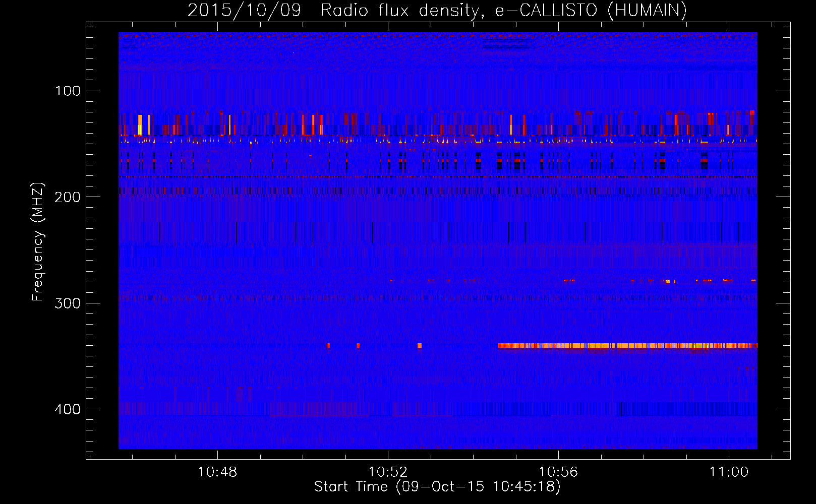This screenshot has height=504, width=816.
Task: Click the "400" frequency tick label
Action: tap(68, 409)
